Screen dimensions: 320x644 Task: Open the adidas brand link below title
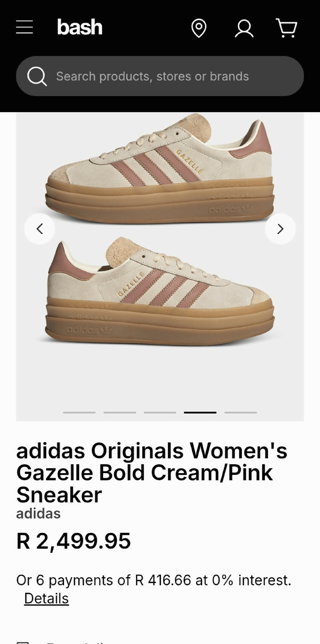point(38,513)
